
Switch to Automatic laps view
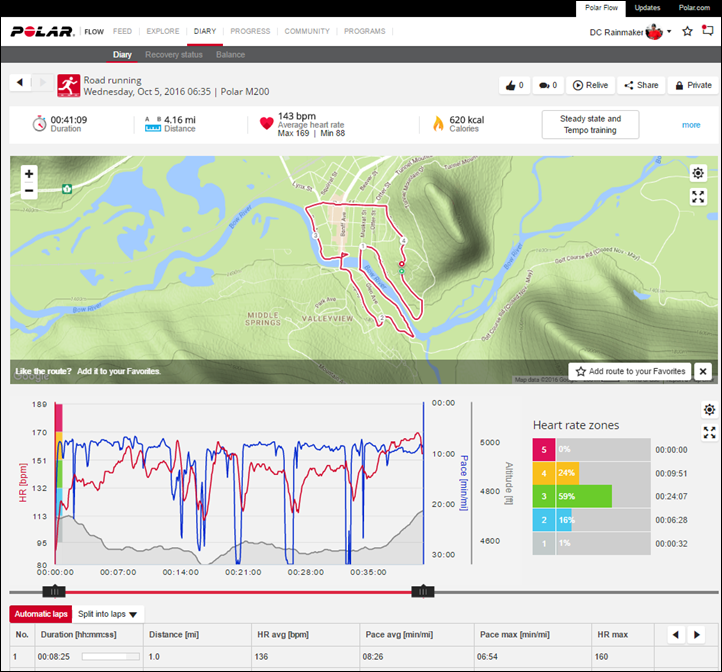click(39, 613)
